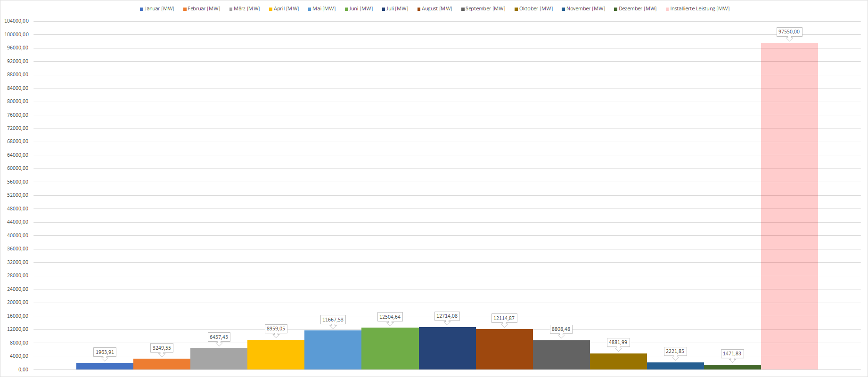Click the green Juni bar

pyautogui.click(x=390, y=348)
